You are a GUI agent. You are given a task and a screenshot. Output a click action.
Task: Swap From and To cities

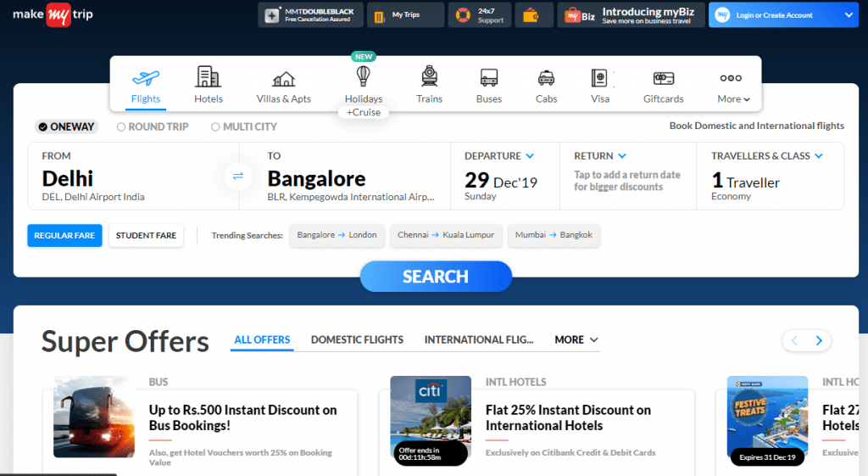238,176
